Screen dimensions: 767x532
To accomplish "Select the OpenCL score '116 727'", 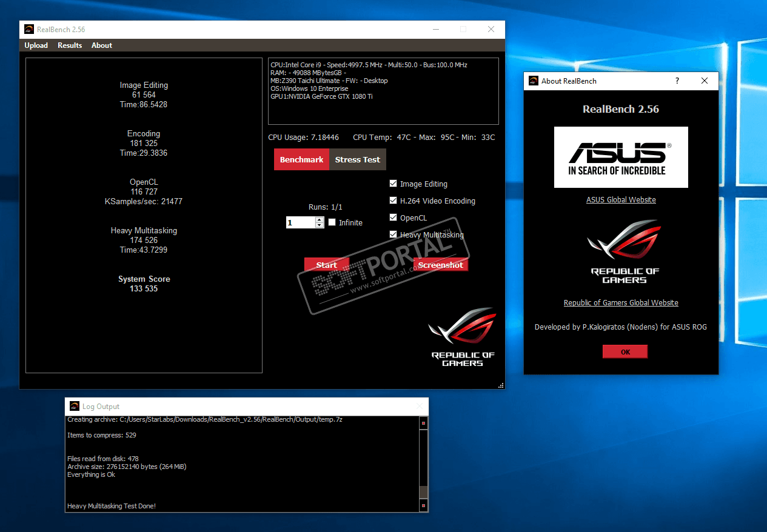I will [144, 191].
